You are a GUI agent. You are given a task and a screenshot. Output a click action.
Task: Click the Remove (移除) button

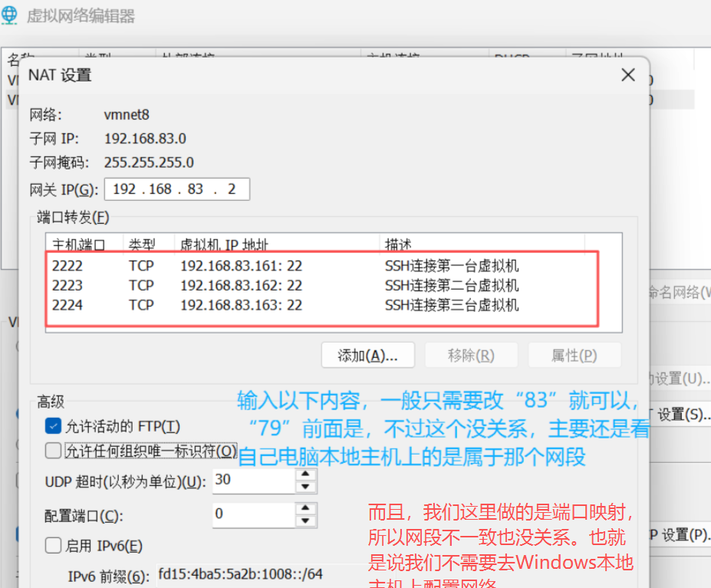(x=471, y=355)
